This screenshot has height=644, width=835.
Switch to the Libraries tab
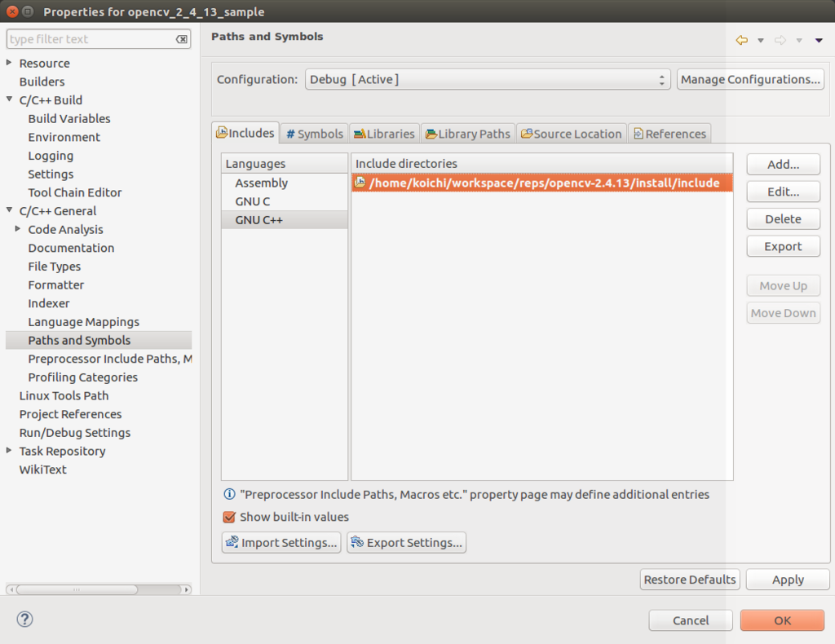(384, 134)
